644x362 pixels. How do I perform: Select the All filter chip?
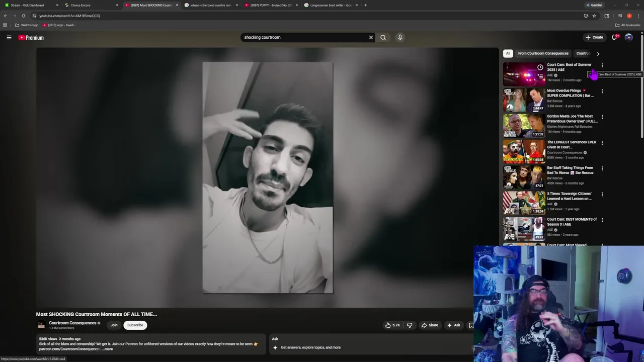click(508, 53)
